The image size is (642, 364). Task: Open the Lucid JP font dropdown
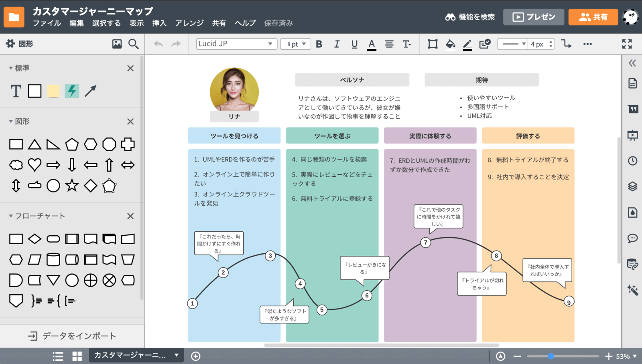click(236, 44)
